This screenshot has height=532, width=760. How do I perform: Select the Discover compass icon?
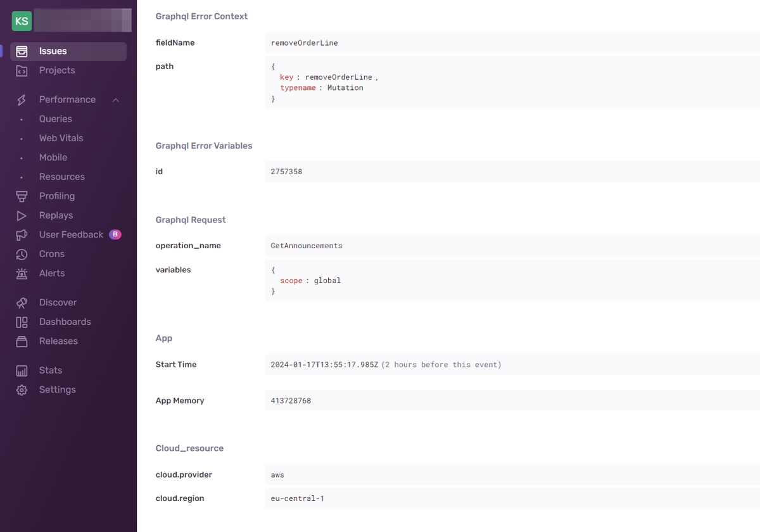(x=23, y=302)
